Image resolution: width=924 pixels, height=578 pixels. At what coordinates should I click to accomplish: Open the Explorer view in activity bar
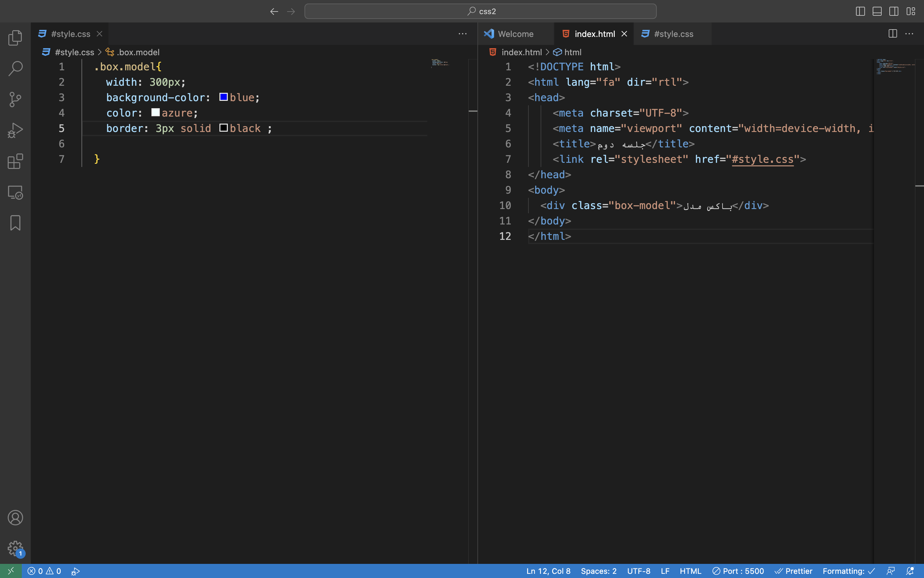tap(15, 38)
